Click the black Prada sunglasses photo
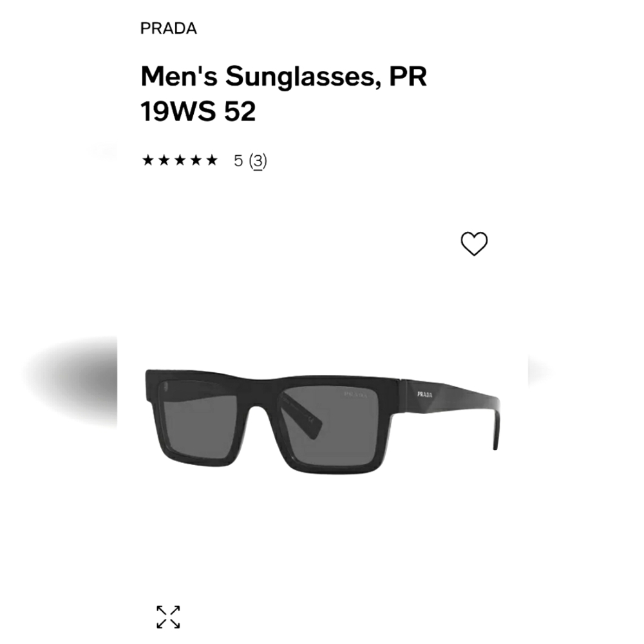The height and width of the screenshot is (644, 644). [x=322, y=419]
